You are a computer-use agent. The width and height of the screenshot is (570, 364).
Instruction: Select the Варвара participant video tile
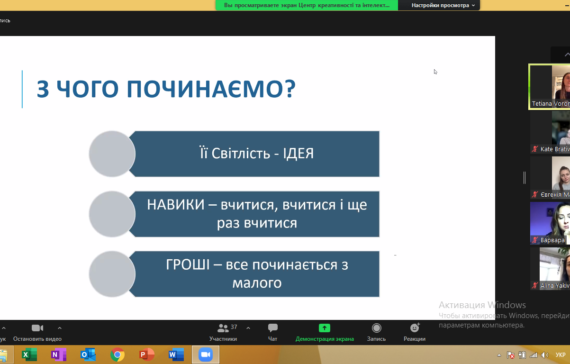point(550,223)
